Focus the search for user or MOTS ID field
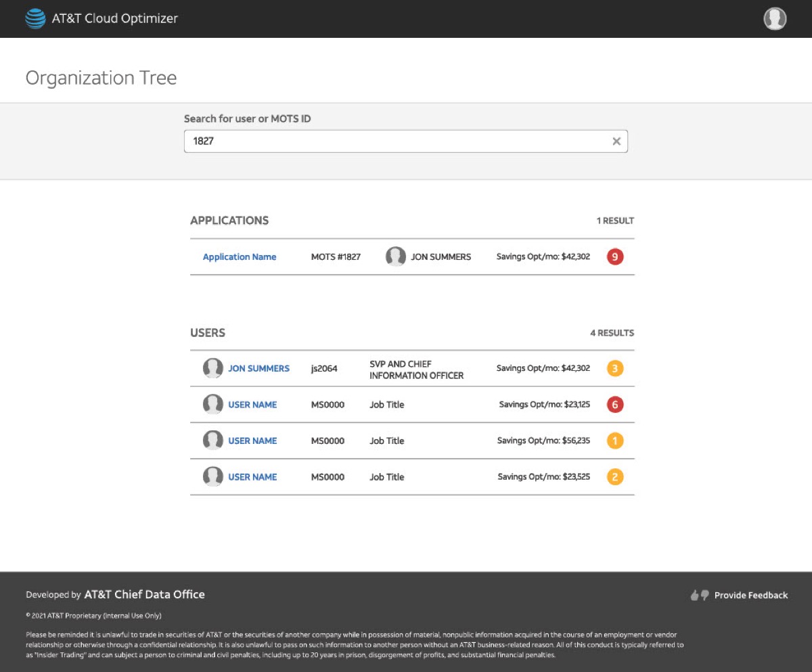This screenshot has height=672, width=812. tap(406, 141)
